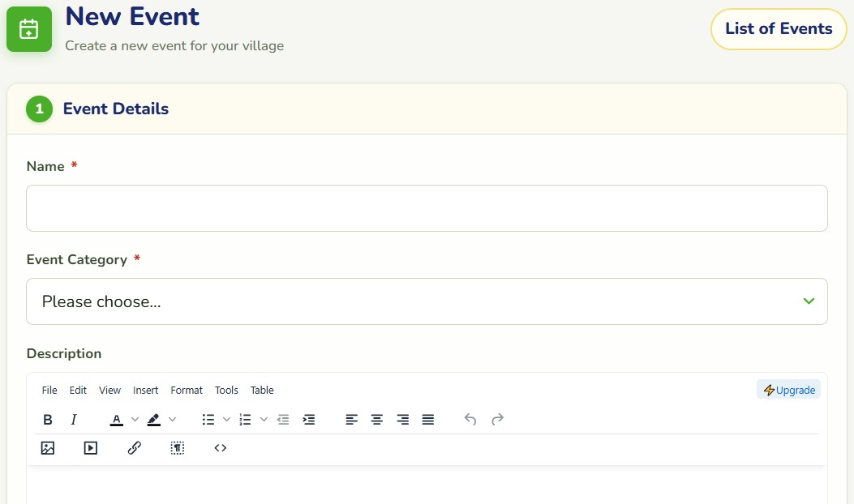Open the Tools menu in editor

[226, 391]
